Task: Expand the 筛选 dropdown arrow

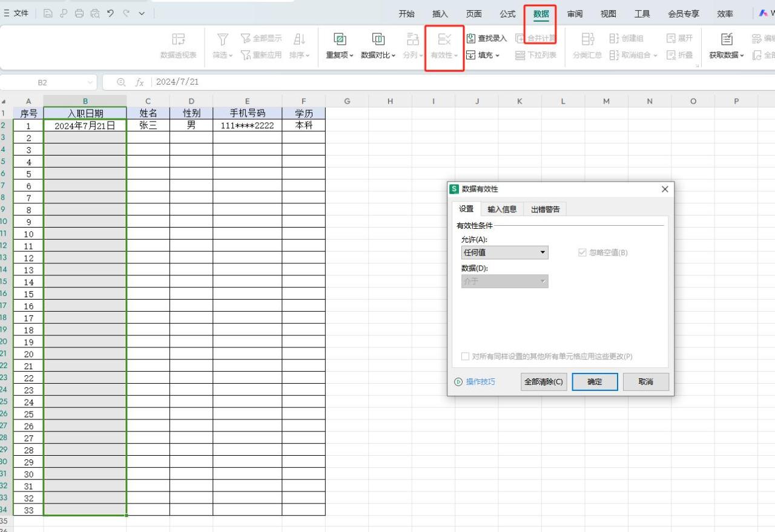Action: (231, 56)
